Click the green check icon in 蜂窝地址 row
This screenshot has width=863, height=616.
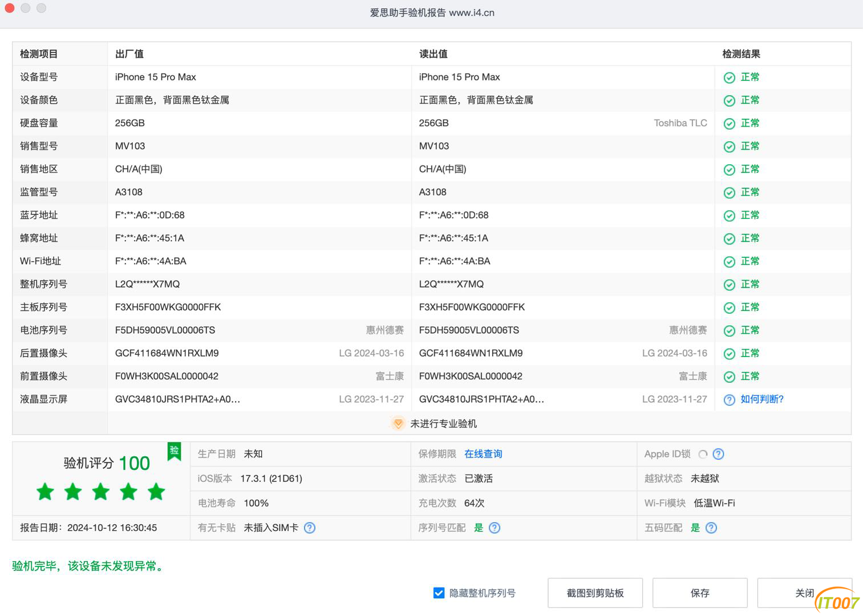coord(729,239)
